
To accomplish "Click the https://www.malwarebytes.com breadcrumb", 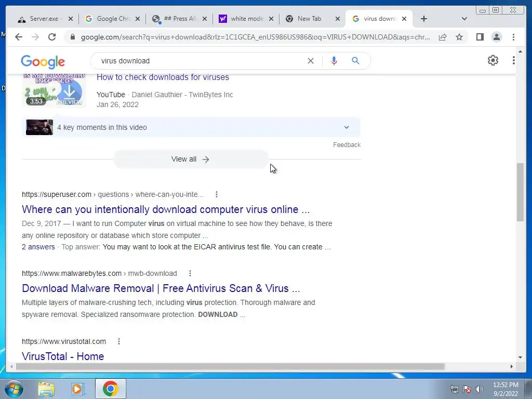I will tap(72, 273).
